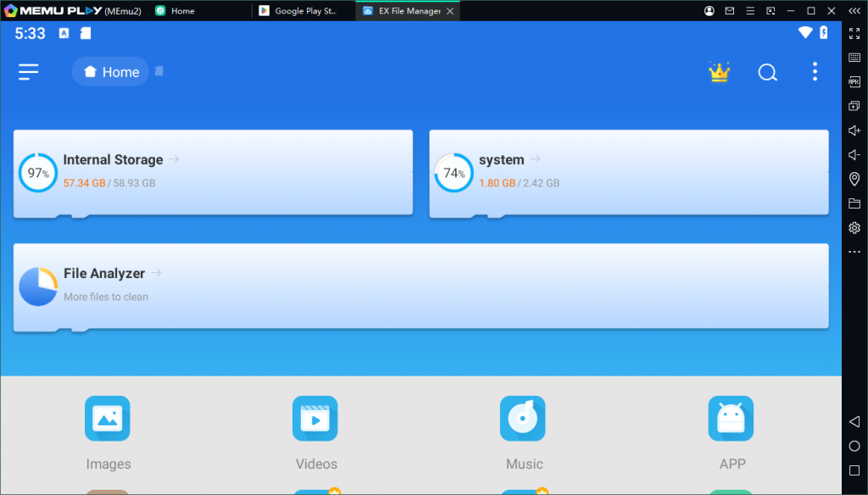Open the MEmu keyboard mapping tool
This screenshot has height=495, width=868.
[854, 58]
